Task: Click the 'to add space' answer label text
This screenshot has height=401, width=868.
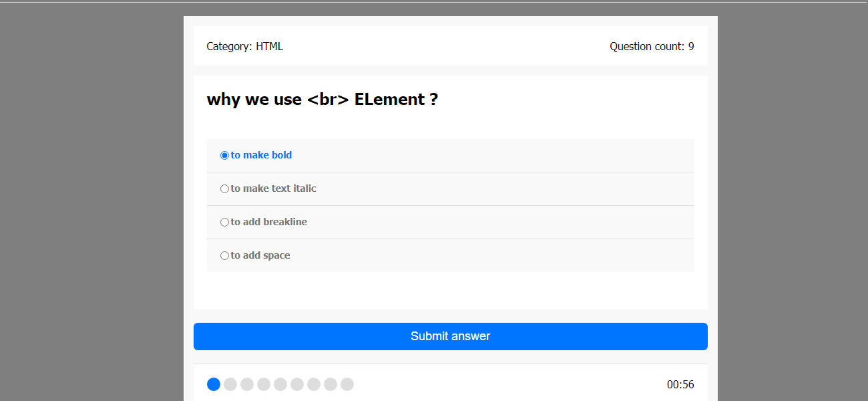Action: (x=260, y=255)
